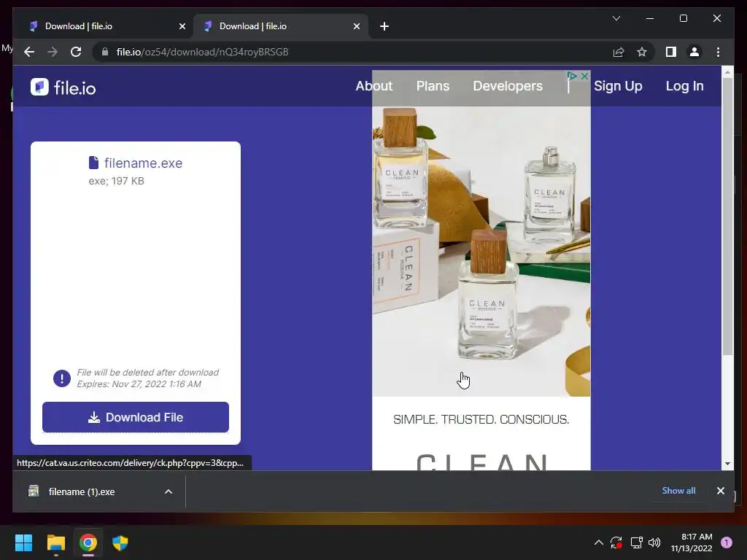
Task: Open downloaded filename (1).exe in downloads bar
Action: tap(81, 491)
